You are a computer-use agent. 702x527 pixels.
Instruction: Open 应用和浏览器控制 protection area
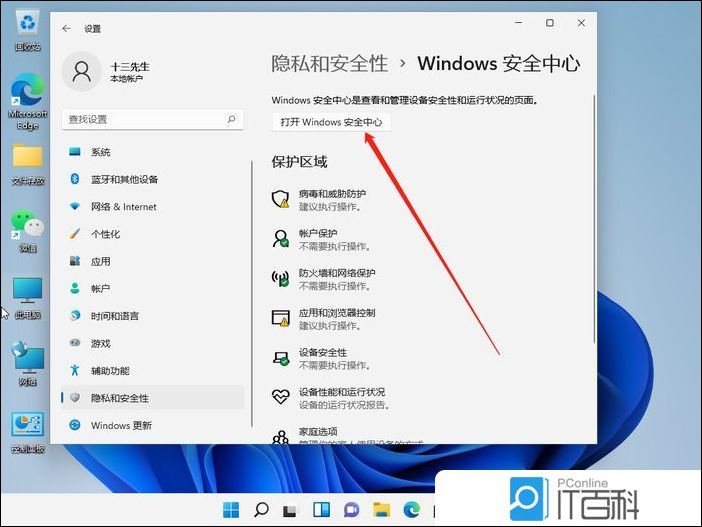pos(324,319)
